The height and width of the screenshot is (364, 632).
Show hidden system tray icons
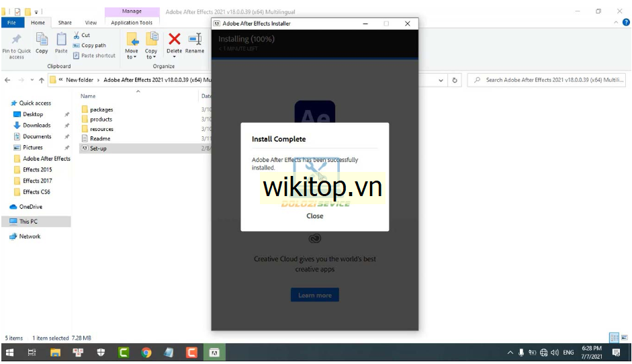point(510,353)
